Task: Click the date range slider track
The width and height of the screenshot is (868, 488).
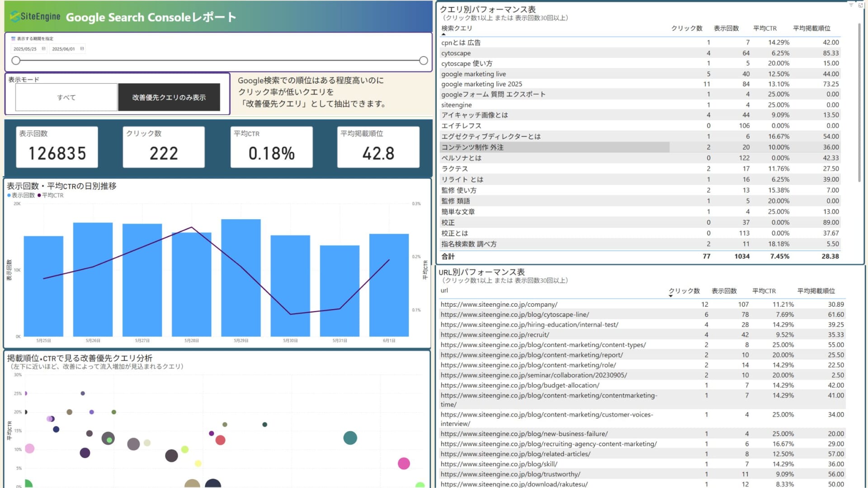Action: [x=220, y=61]
